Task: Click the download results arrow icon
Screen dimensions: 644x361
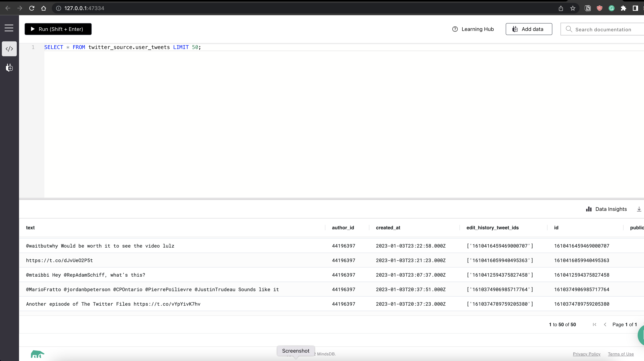Action: click(x=639, y=209)
